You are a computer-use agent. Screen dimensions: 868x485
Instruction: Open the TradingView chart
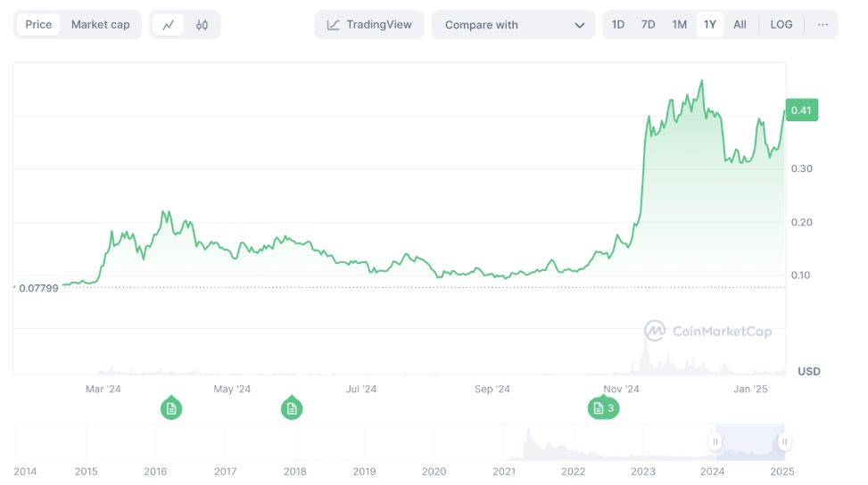[369, 25]
